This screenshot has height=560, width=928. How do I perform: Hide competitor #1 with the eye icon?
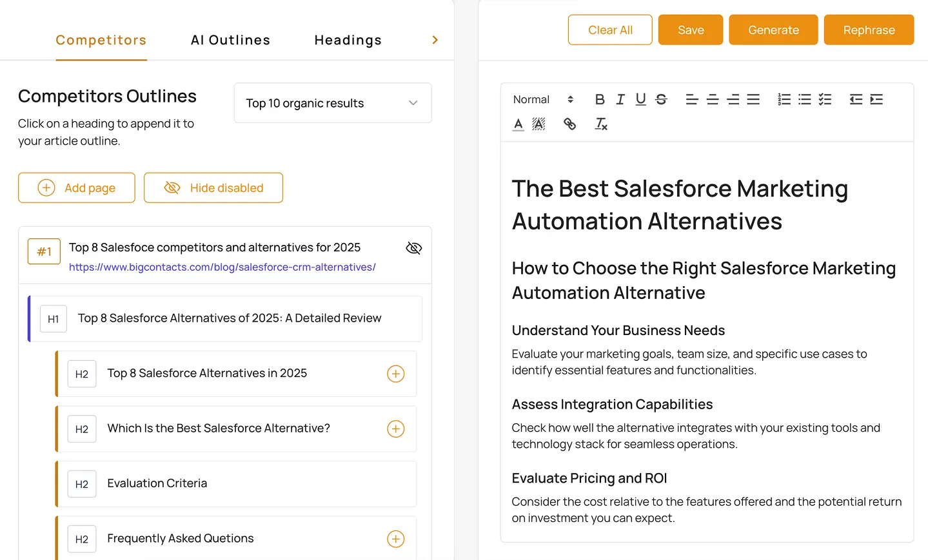[414, 248]
